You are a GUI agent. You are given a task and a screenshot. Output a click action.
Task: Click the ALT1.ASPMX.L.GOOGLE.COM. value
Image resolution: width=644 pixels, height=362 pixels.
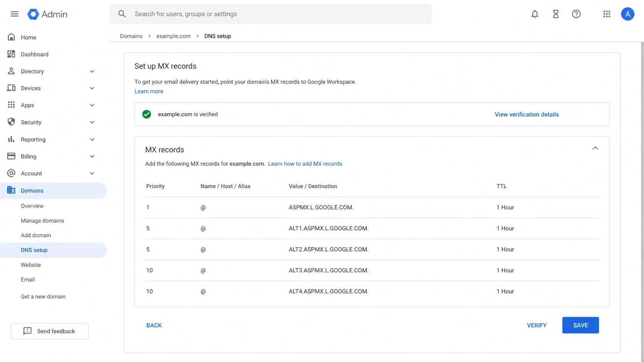[x=329, y=228]
